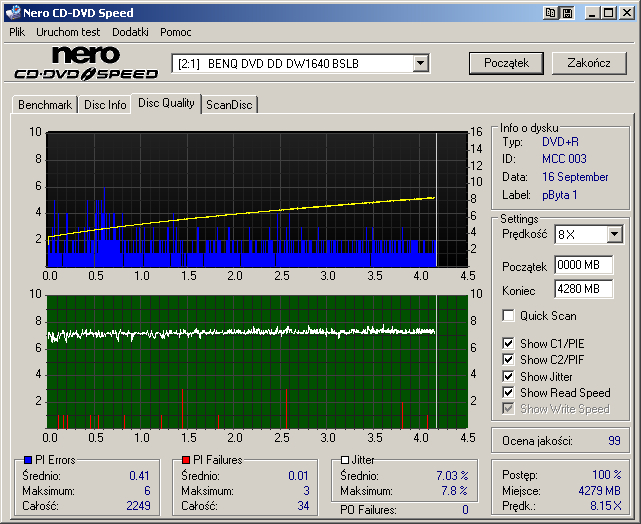Click PI Errors total value 2249
Screen dimensions: 641x524
[138, 506]
